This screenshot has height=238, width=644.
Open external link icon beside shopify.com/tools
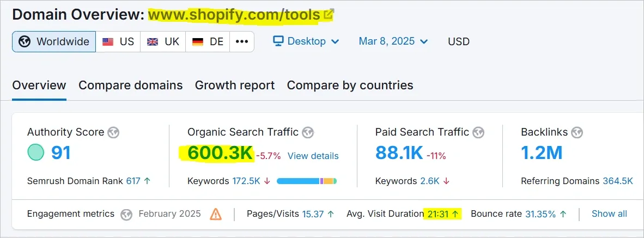[329, 14]
